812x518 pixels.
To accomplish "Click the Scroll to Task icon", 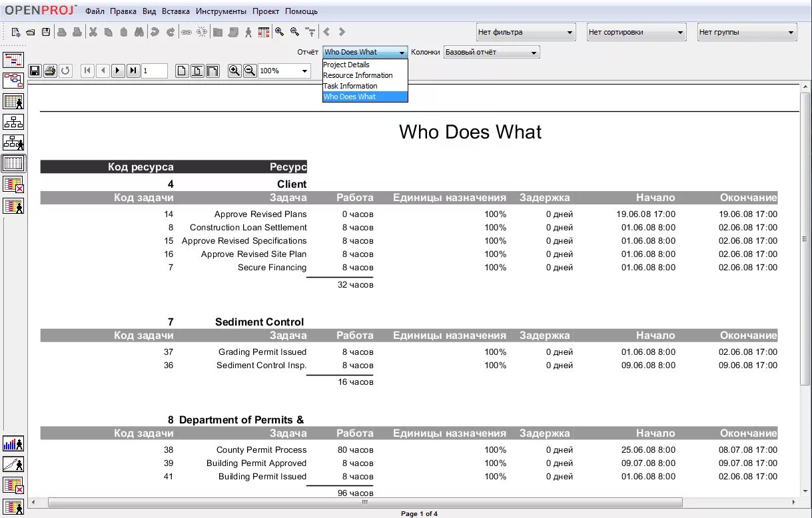I will (310, 32).
